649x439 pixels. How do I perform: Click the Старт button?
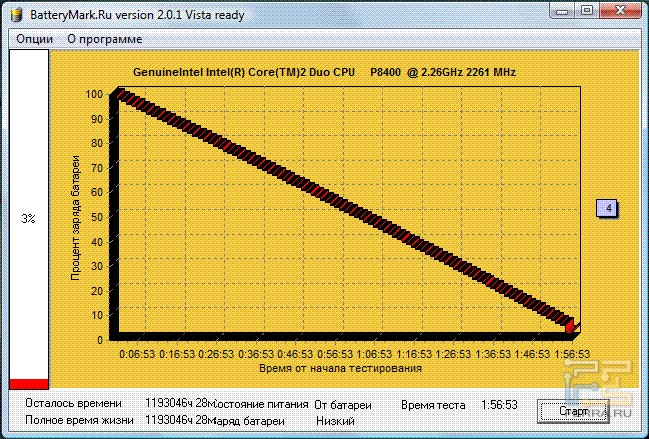click(x=573, y=411)
